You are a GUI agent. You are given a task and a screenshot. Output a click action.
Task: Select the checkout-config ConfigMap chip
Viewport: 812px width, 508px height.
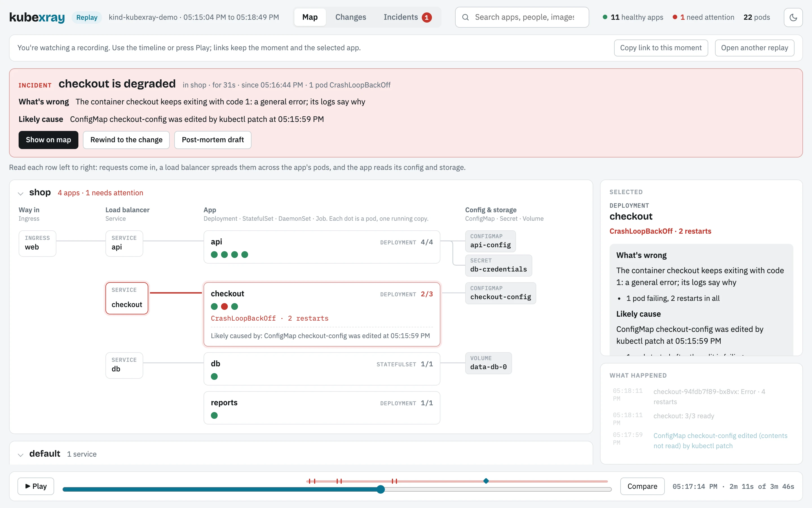500,293
